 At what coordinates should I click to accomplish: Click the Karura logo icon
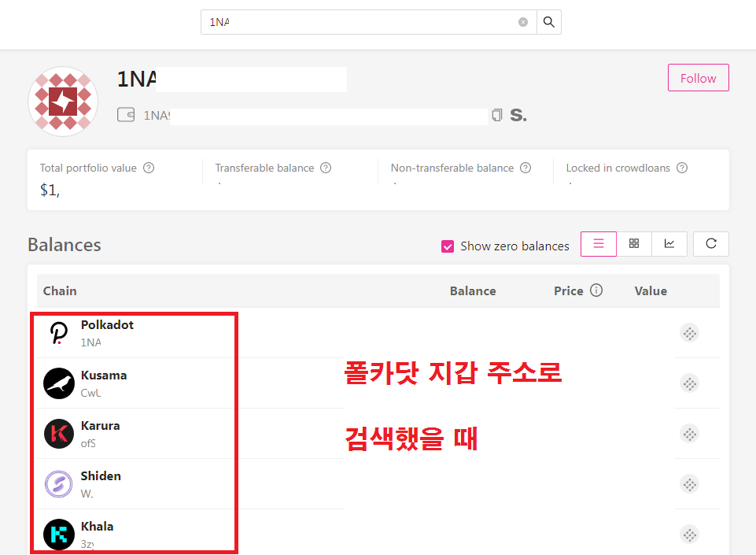click(59, 434)
